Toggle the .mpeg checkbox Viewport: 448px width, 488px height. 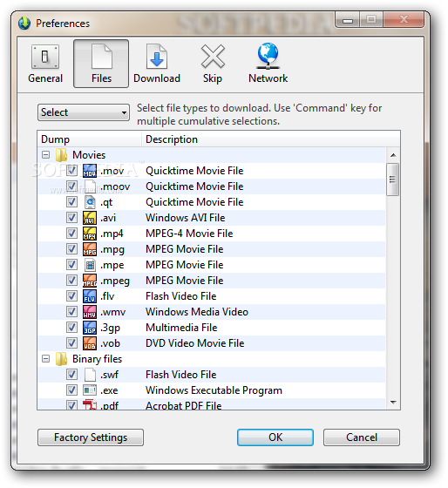pos(71,280)
